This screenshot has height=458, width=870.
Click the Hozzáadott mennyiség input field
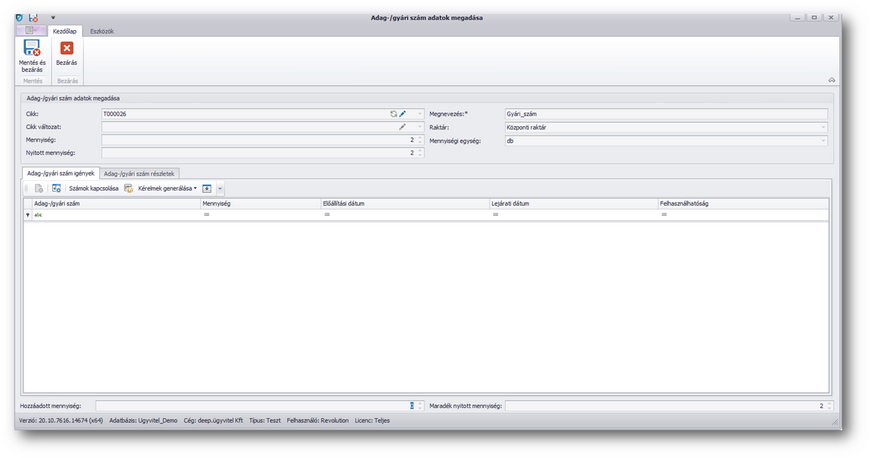250,406
